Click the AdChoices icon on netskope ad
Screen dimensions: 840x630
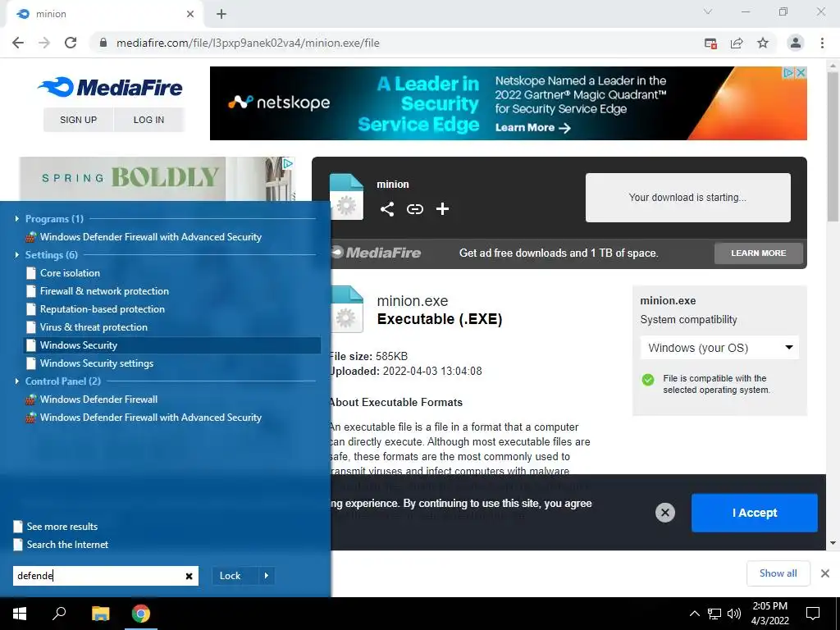point(788,72)
